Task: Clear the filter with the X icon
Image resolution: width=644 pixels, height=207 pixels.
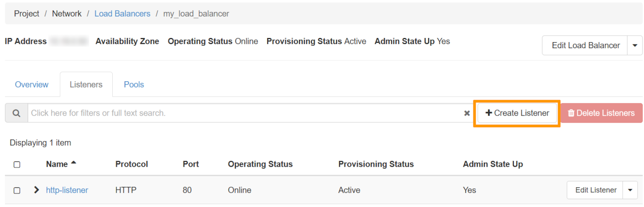Action: pos(466,113)
